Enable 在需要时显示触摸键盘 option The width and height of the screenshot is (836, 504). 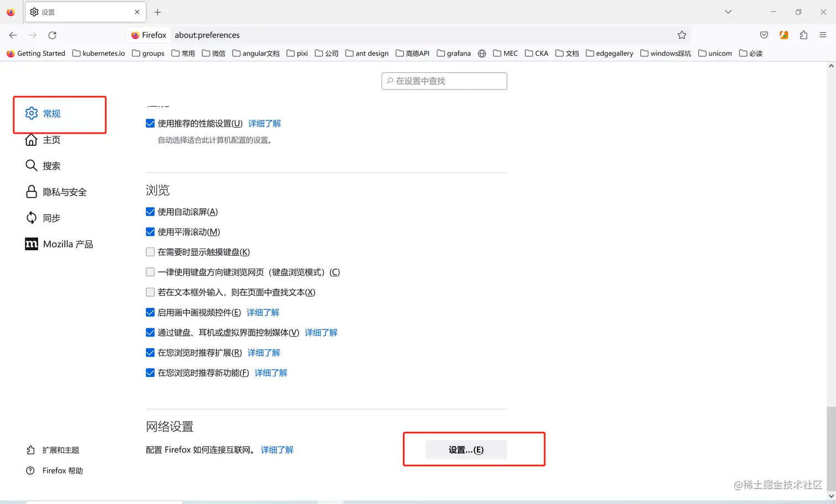(x=150, y=251)
